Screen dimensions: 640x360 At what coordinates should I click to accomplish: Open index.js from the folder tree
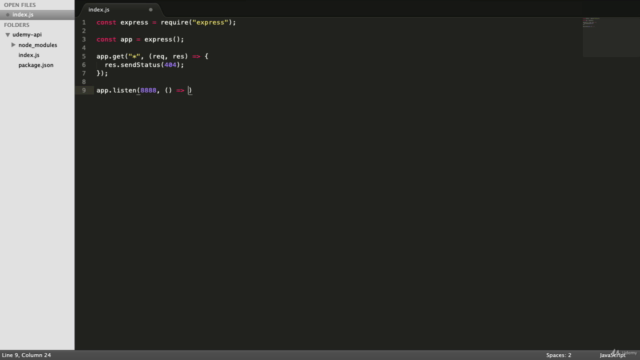[29, 55]
